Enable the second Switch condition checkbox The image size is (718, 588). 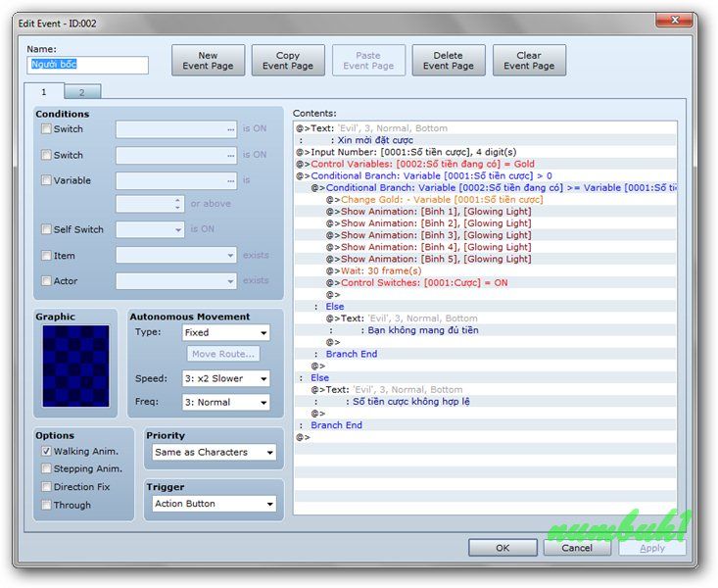pos(46,155)
